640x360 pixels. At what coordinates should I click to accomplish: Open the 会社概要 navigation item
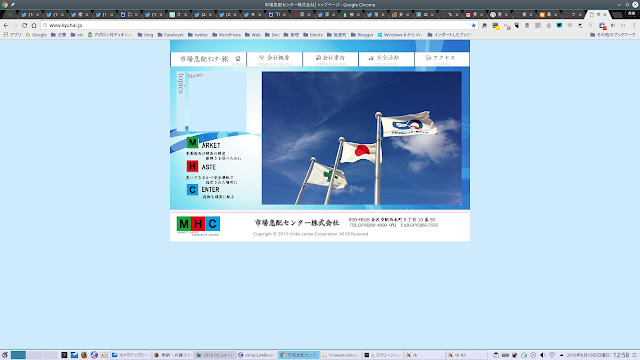pos(275,59)
